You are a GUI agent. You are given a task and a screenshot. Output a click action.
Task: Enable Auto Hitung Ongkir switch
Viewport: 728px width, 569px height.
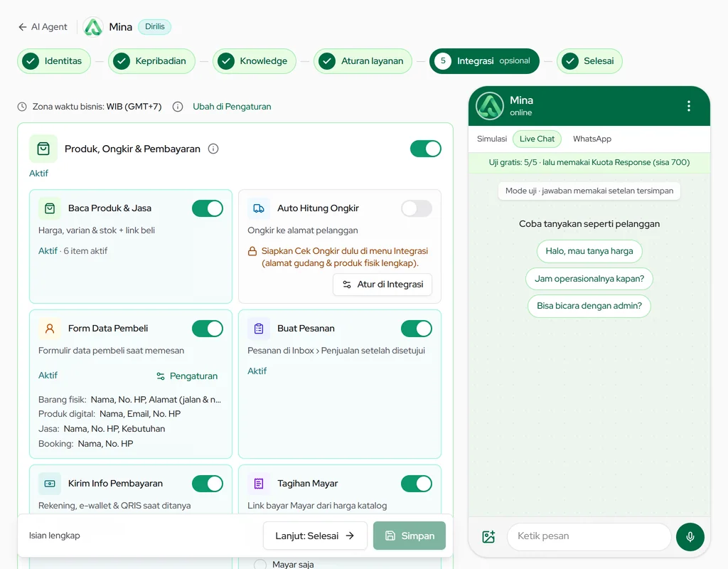click(416, 208)
